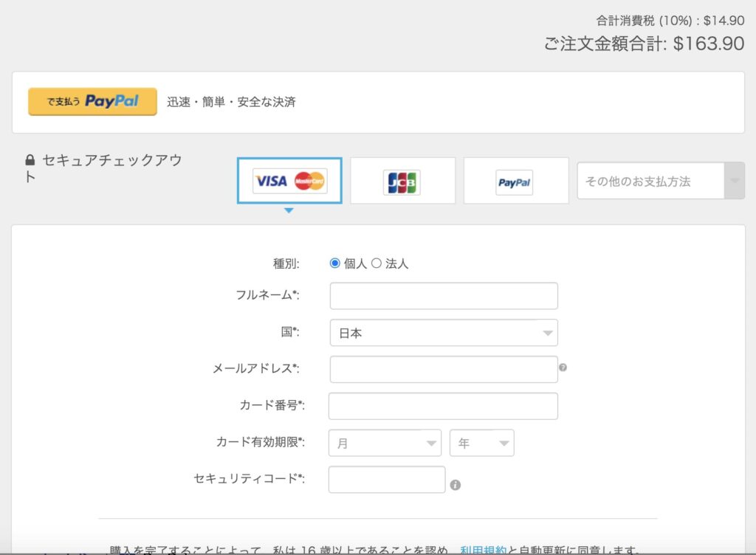Open expiry 年 year dropdown
Image resolution: width=756 pixels, height=555 pixels.
(x=481, y=443)
